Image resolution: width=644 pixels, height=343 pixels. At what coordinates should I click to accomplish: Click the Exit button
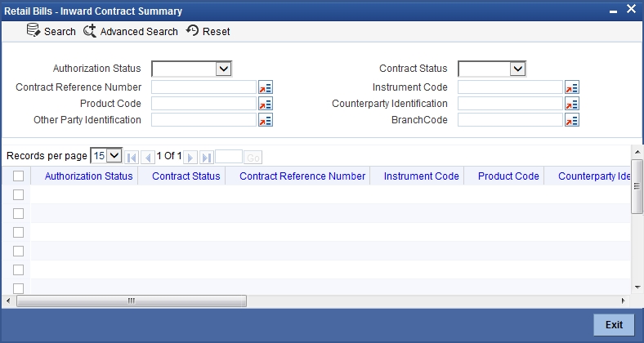point(614,325)
